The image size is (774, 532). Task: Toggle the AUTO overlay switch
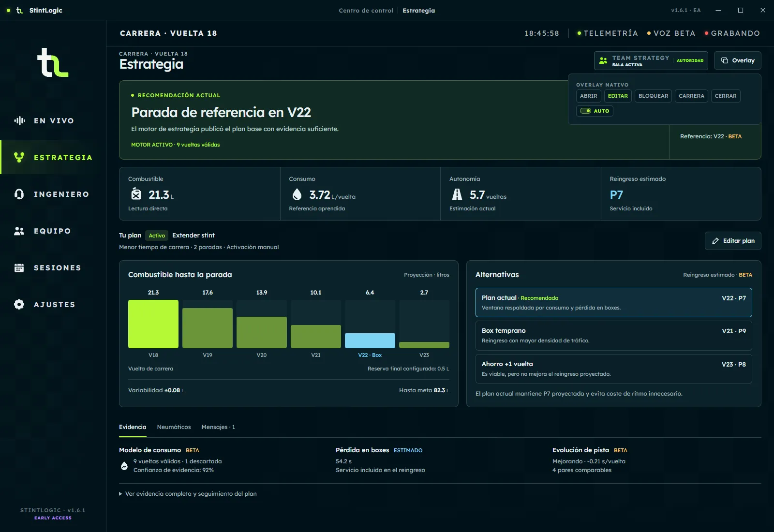(x=595, y=111)
